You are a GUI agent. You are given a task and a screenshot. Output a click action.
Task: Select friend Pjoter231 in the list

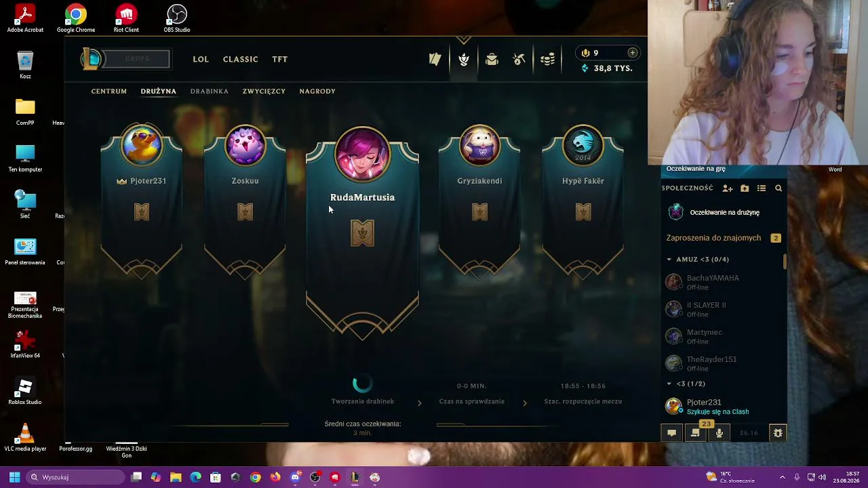tap(723, 407)
